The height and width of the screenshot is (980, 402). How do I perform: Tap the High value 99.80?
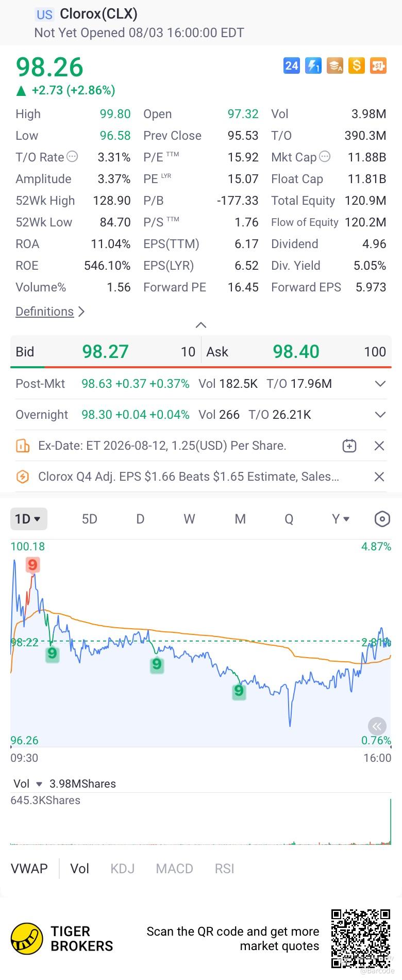tap(115, 114)
